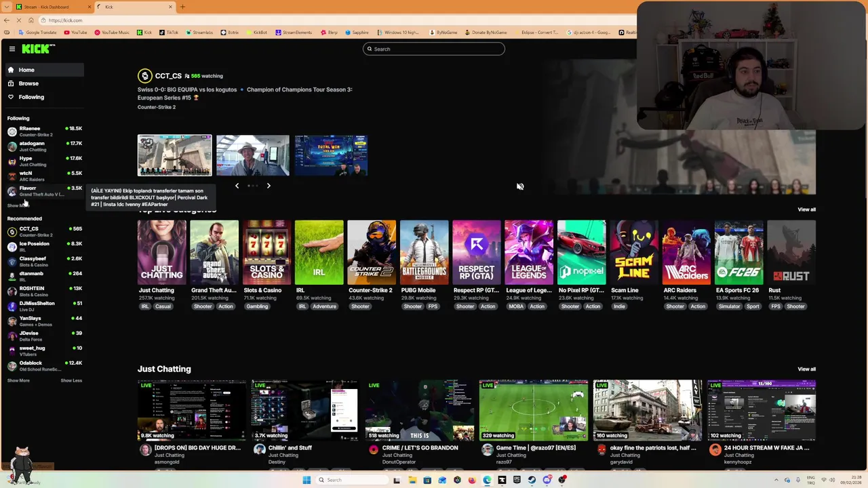
Task: Open the Counter-Strike 2 category card
Action: coord(372,252)
